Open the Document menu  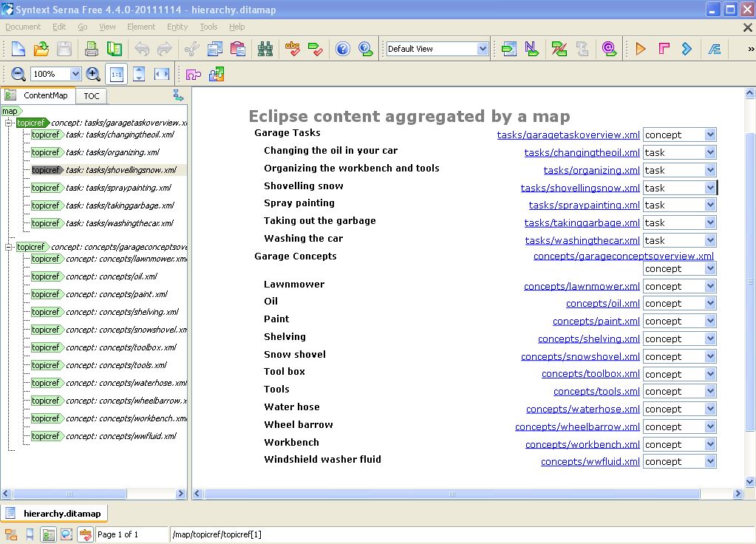click(23, 27)
